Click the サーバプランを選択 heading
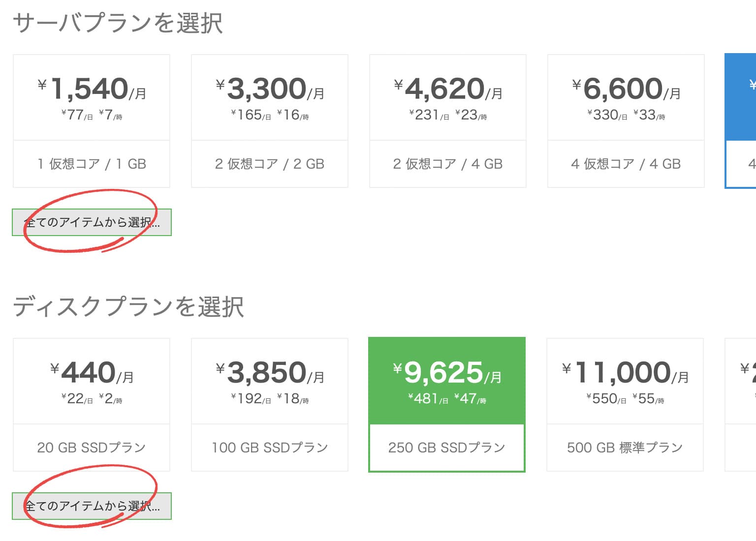This screenshot has width=756, height=541. coord(118,23)
